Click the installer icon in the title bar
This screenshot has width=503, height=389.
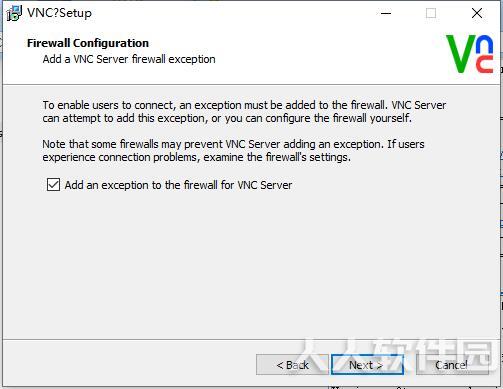(x=15, y=13)
